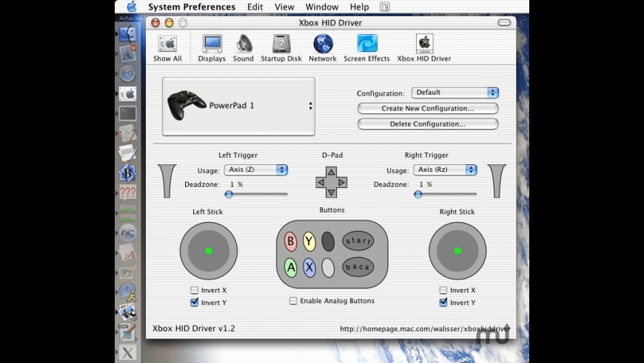Click the Delete Configuration button
Screen dimensions: 644x363
coord(427,124)
